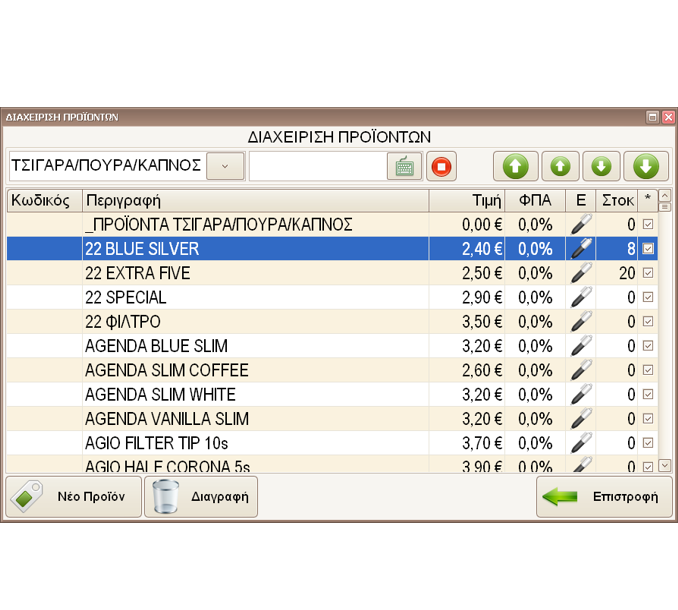Toggle checkbox for 22 BLUE SILVER
This screenshot has width=678, height=610.
click(x=648, y=249)
